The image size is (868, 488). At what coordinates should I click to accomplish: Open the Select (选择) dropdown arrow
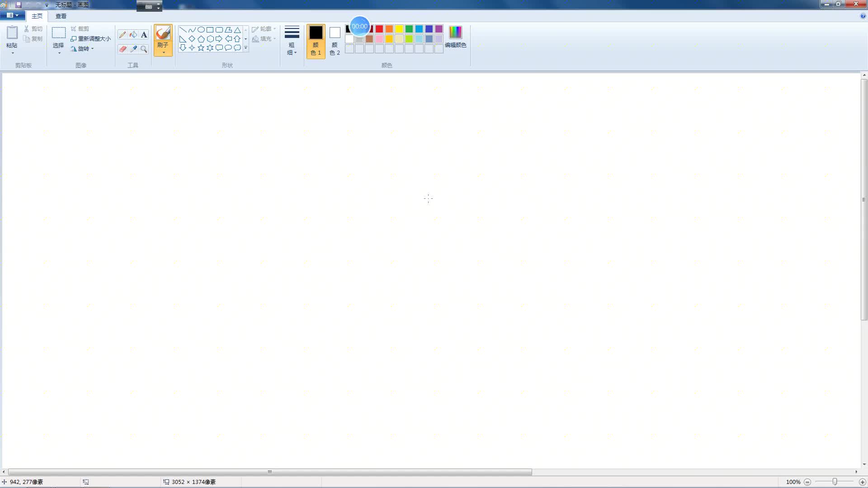(59, 53)
